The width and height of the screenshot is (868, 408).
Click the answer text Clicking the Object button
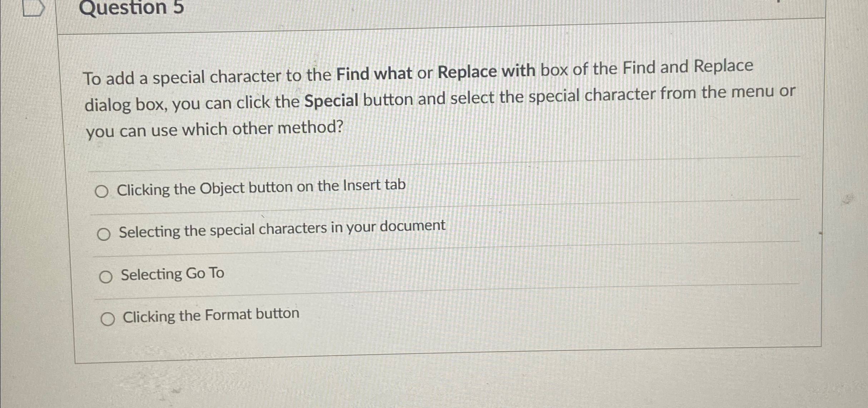click(261, 186)
